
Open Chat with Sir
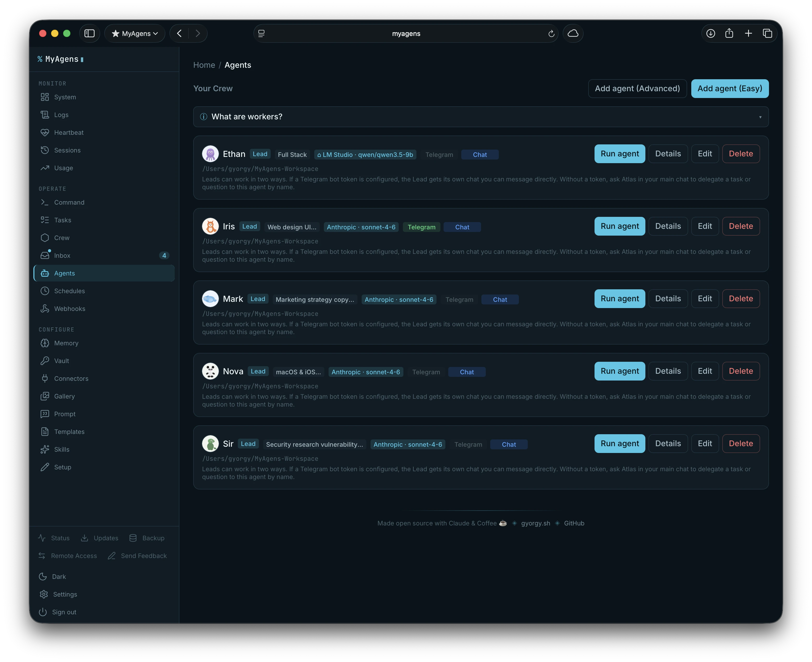click(509, 444)
